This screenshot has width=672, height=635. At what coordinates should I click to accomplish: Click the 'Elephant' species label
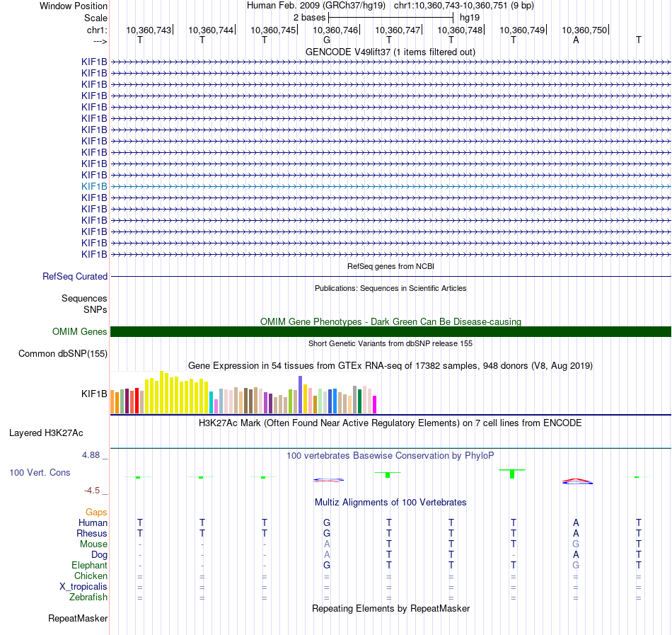point(89,566)
